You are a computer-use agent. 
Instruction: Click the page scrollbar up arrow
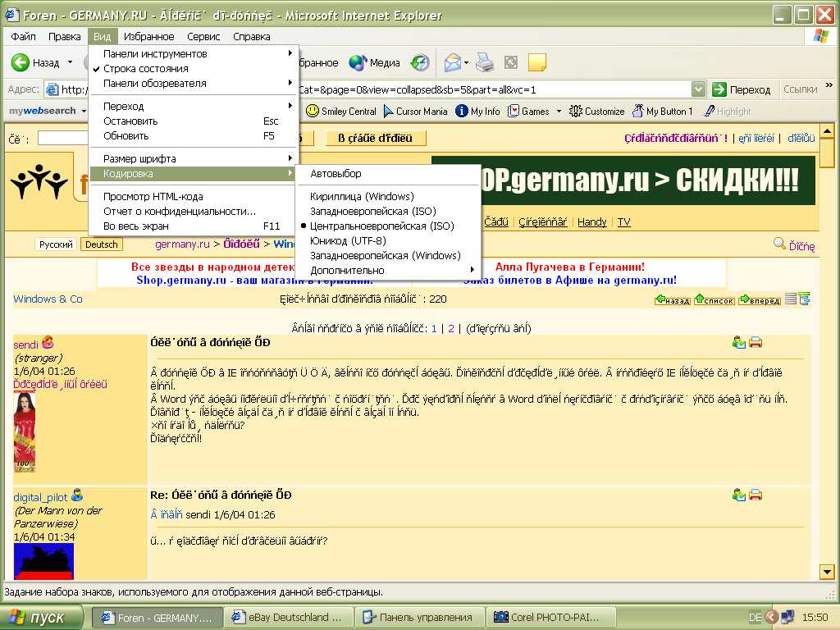(827, 131)
